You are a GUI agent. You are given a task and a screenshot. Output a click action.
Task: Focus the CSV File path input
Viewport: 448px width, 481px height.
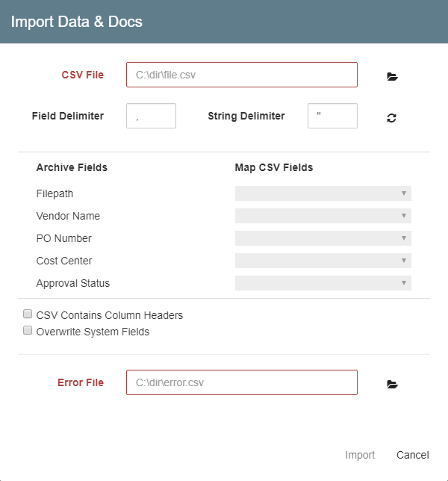click(x=241, y=75)
